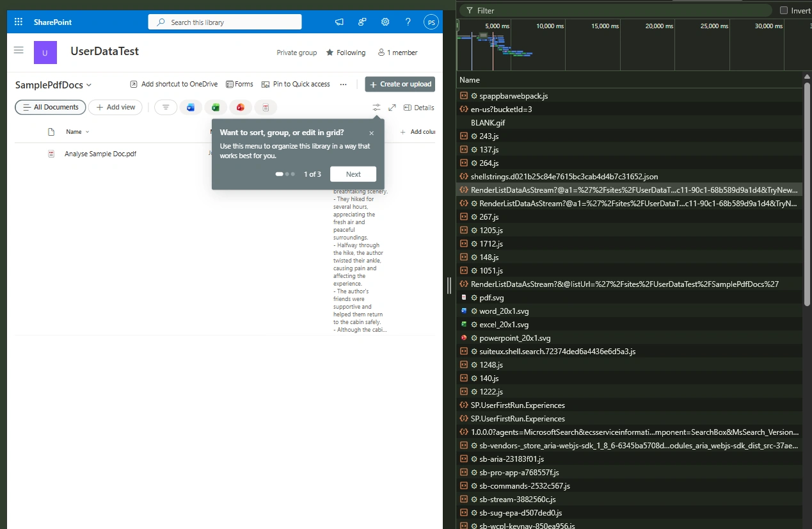Select the sb-pro-app-a768557f.js request

[x=630, y=472]
